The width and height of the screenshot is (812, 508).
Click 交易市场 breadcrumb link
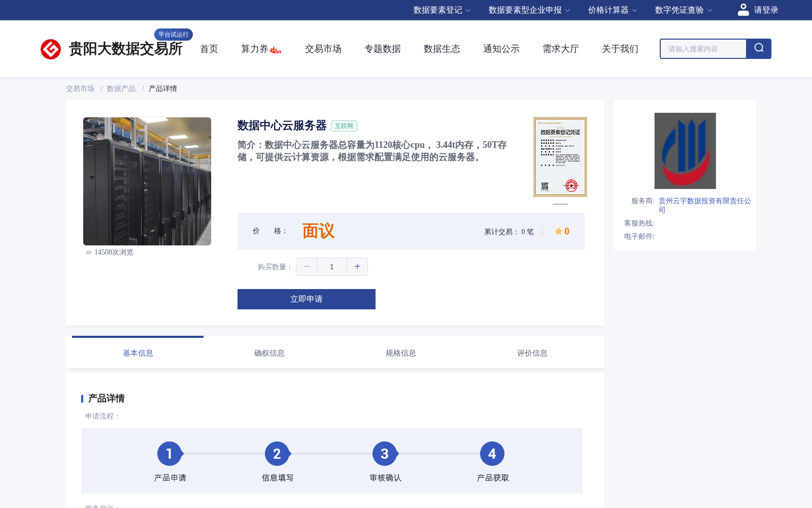[x=80, y=88]
